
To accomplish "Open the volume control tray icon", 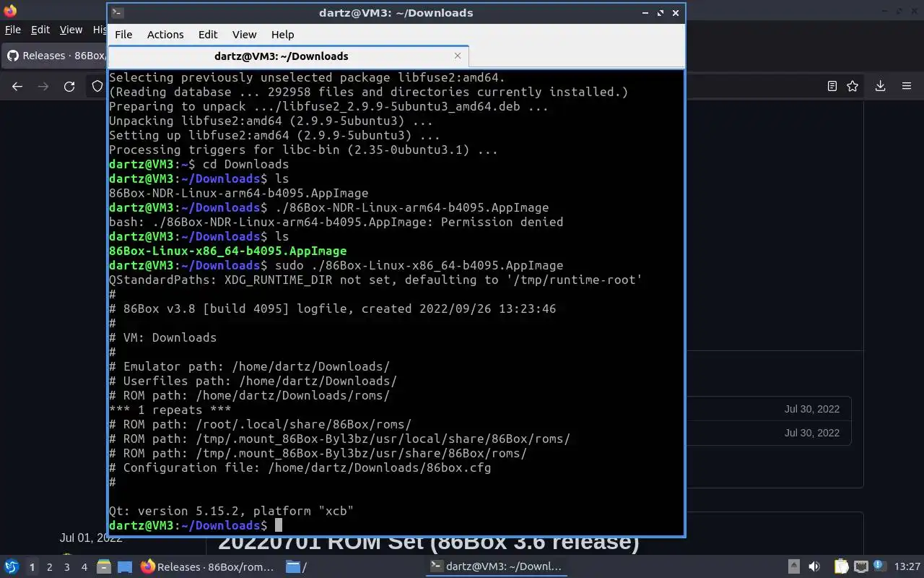I will (x=814, y=567).
